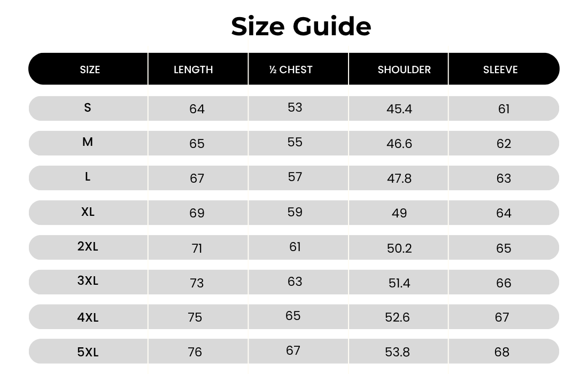Viewport: 588px width, 374px height.
Task: Click the shoulder value 45.4 for size S
Action: (x=399, y=109)
